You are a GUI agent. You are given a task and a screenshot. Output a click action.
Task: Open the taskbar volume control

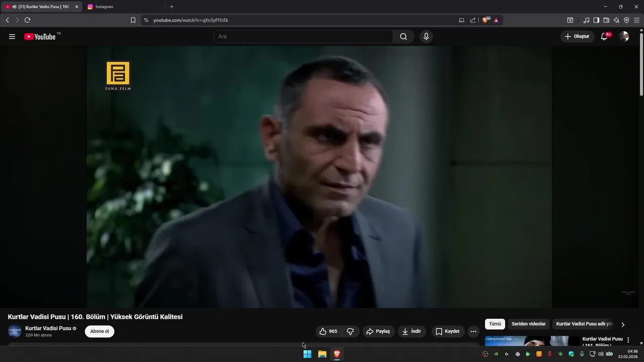[600, 354]
